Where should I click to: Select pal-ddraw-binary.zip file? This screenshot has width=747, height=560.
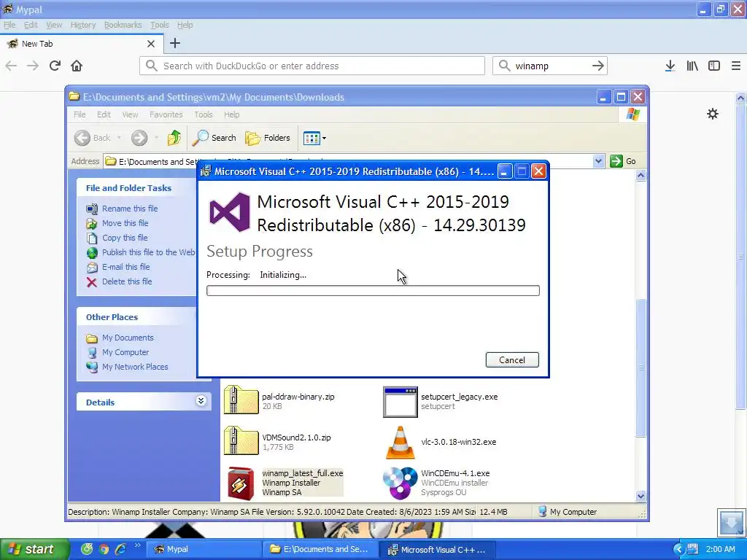(x=279, y=401)
